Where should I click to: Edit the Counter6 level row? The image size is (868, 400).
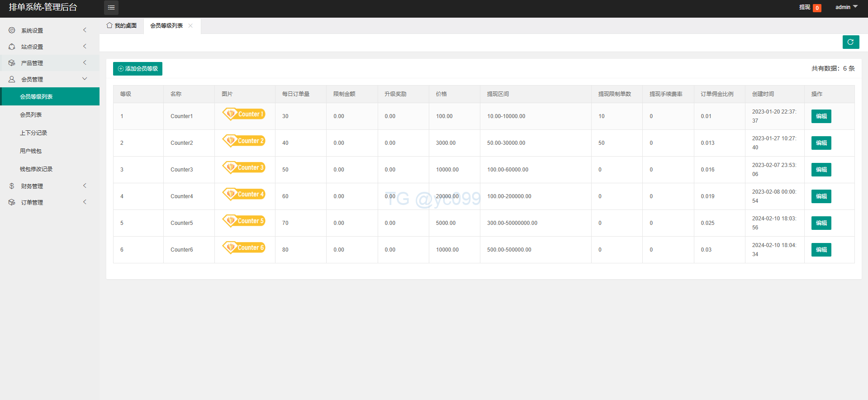tap(821, 250)
